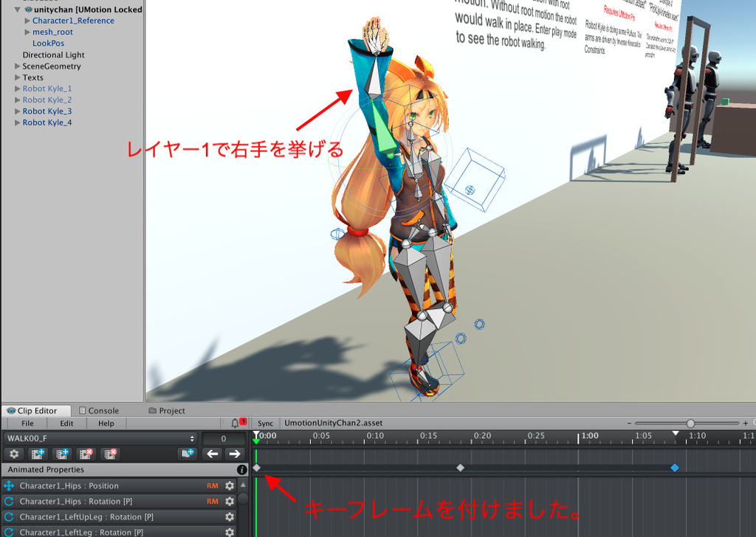Click zoom-out minus beside timeline slider
This screenshot has width=756, height=537.
tap(629, 423)
